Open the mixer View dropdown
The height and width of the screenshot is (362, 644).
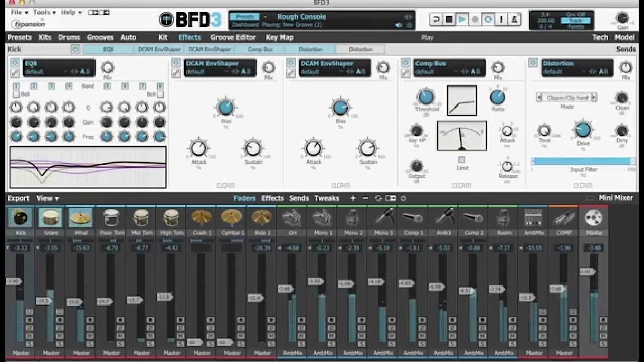point(48,198)
